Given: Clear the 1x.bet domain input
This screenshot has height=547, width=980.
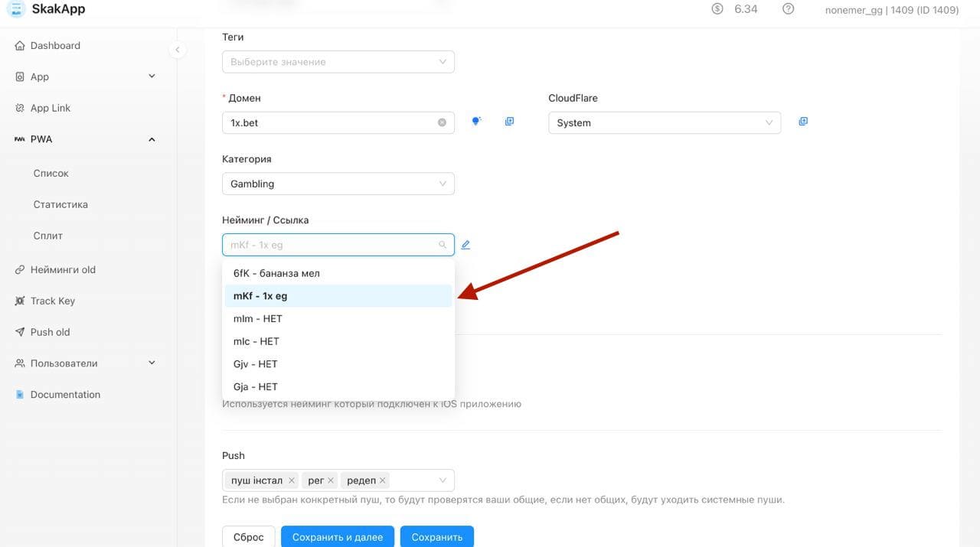Looking at the screenshot, I should click(442, 122).
